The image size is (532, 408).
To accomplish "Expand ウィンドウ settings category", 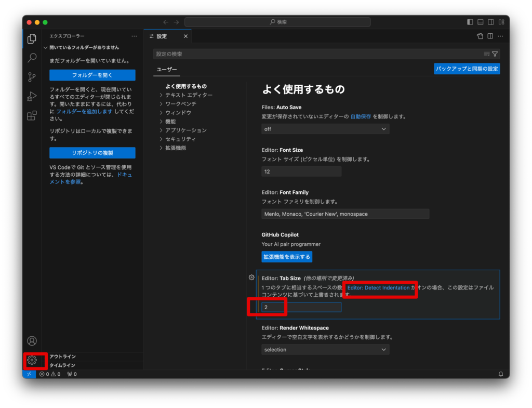I will coord(176,113).
